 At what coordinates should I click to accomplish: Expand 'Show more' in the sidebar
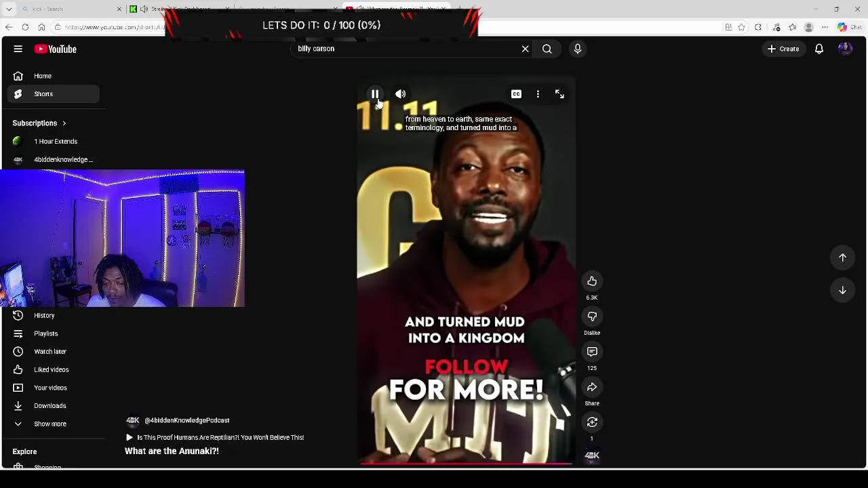[54, 424]
